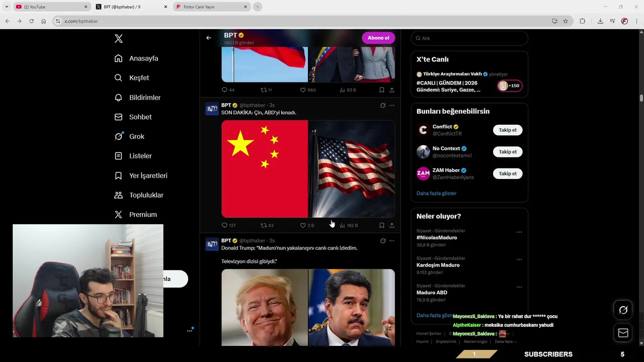Viewport: 644px width, 362px height.
Task: Click back arrow in profile header
Action: pos(209,38)
